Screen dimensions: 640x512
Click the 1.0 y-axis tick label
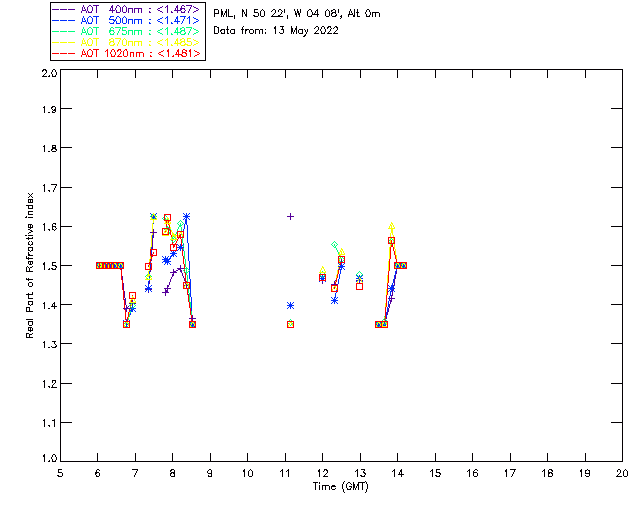pos(49,458)
